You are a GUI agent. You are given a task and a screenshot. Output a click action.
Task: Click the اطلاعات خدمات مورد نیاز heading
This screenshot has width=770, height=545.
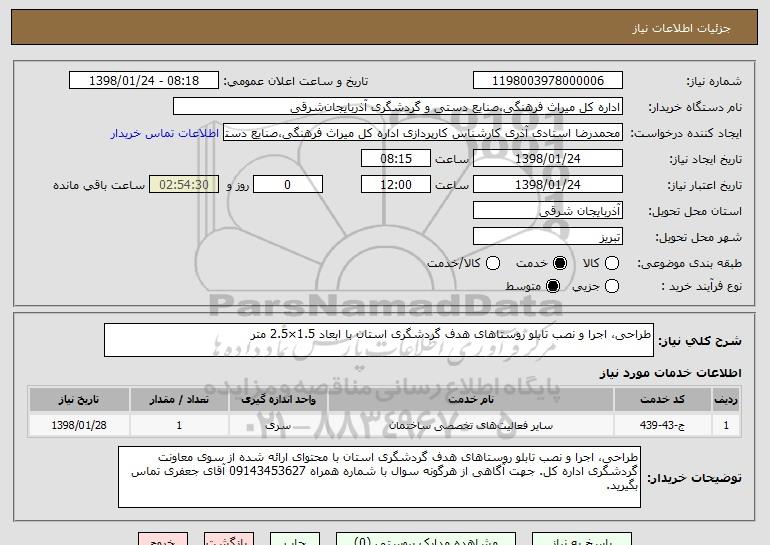(x=670, y=373)
